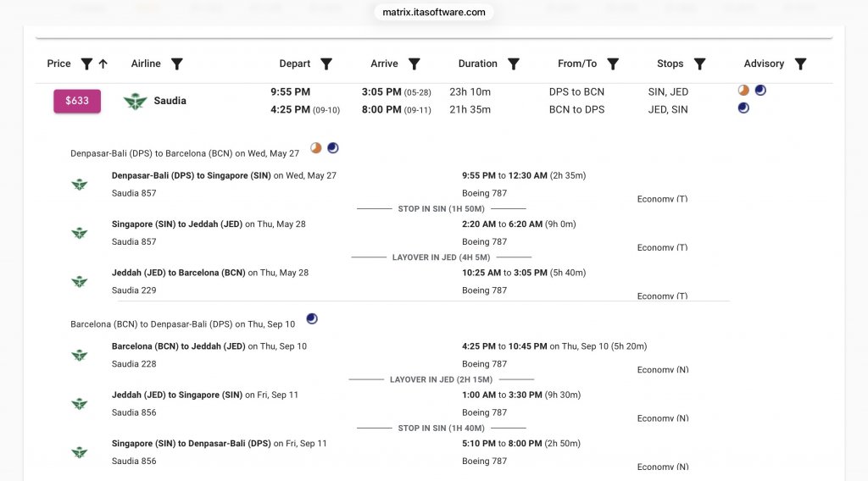This screenshot has height=481, width=868.
Task: Sort by price using the arrow icon
Action: [103, 64]
